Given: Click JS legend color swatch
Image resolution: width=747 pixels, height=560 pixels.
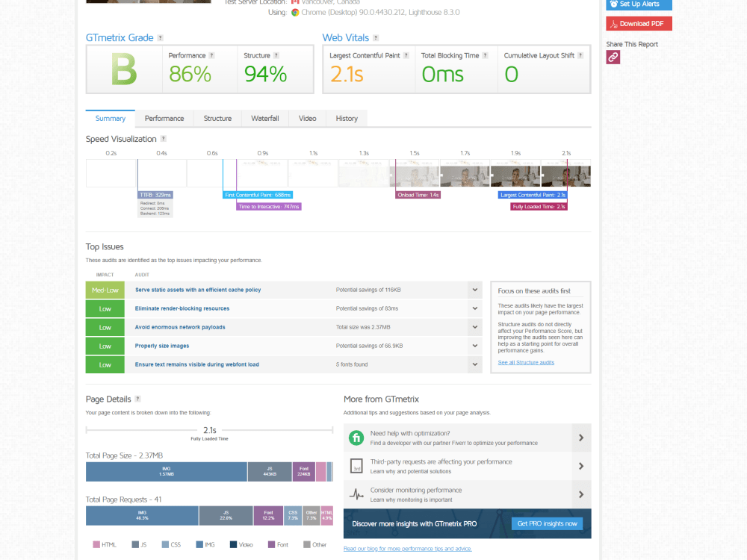Looking at the screenshot, I should (135, 545).
